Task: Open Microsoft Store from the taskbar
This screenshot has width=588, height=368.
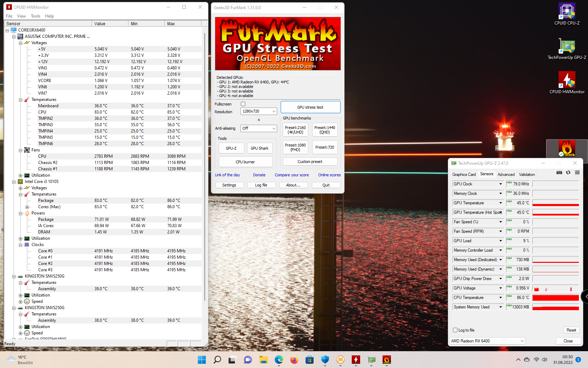Action: coord(309,360)
